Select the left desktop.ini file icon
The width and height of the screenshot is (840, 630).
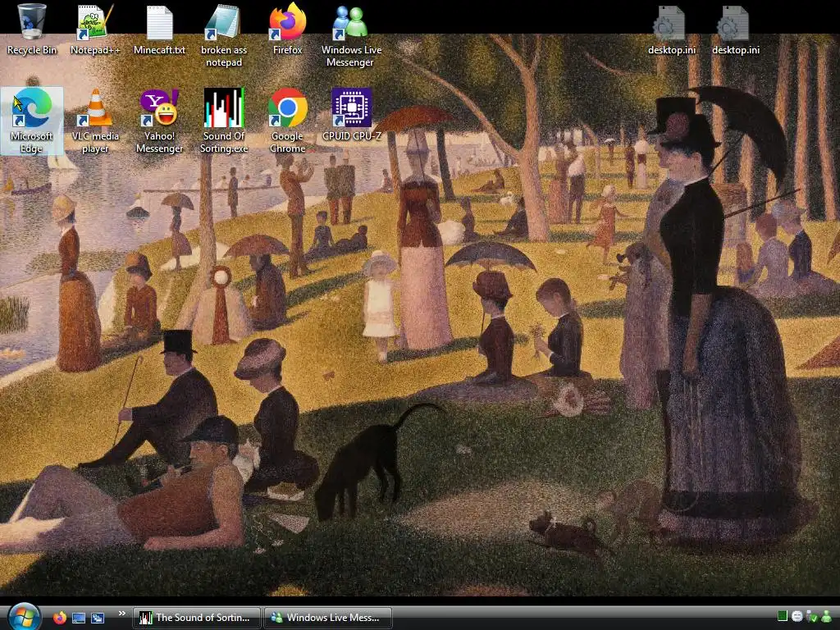(671, 30)
